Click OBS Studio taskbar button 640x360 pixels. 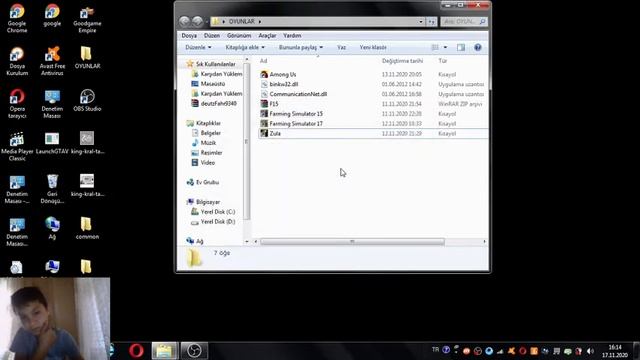point(194,351)
